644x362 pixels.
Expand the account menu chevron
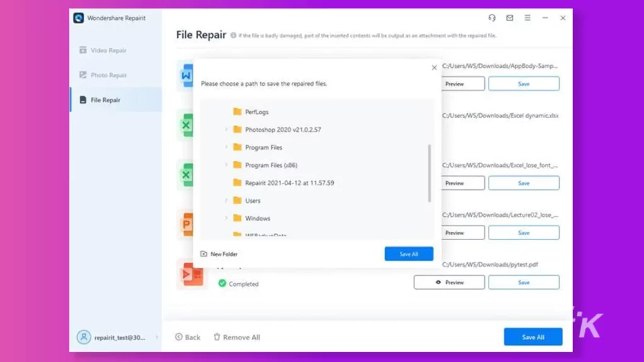pos(157,337)
